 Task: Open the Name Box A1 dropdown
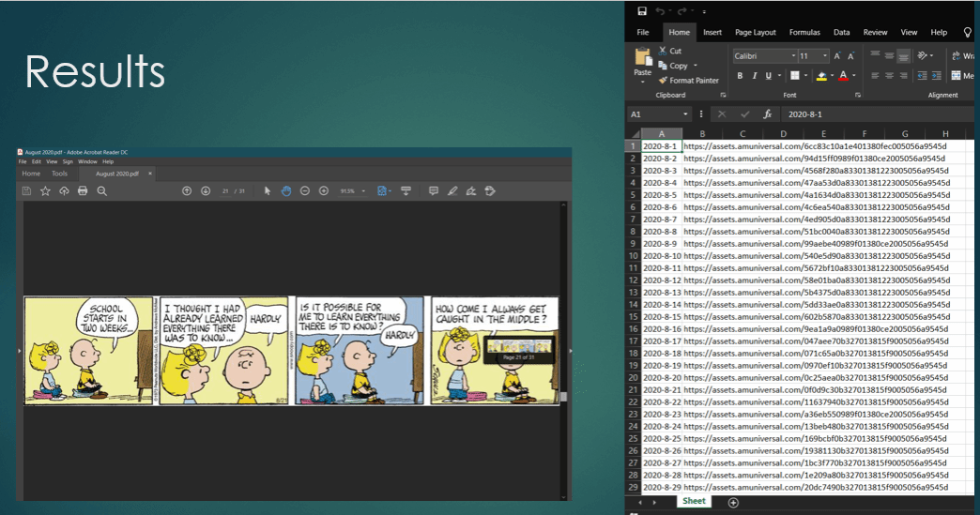685,114
